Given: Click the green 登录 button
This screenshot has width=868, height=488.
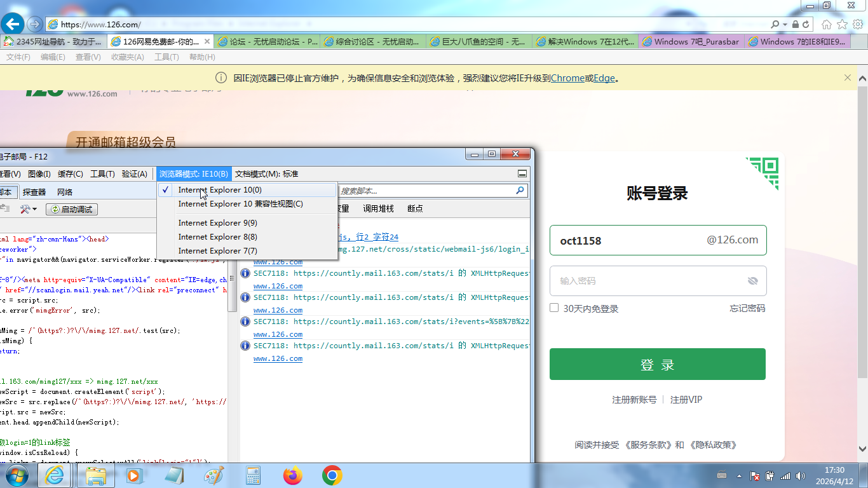Looking at the screenshot, I should point(657,365).
